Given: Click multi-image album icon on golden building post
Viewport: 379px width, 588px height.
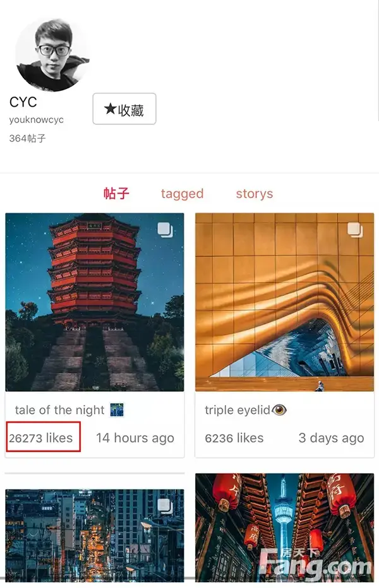Looking at the screenshot, I should click(x=355, y=230).
